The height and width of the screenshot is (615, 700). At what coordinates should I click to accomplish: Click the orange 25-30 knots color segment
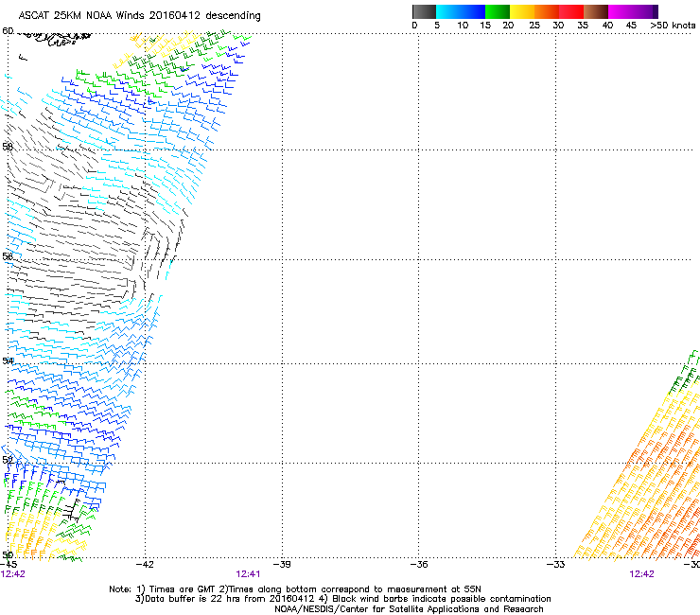pos(547,11)
